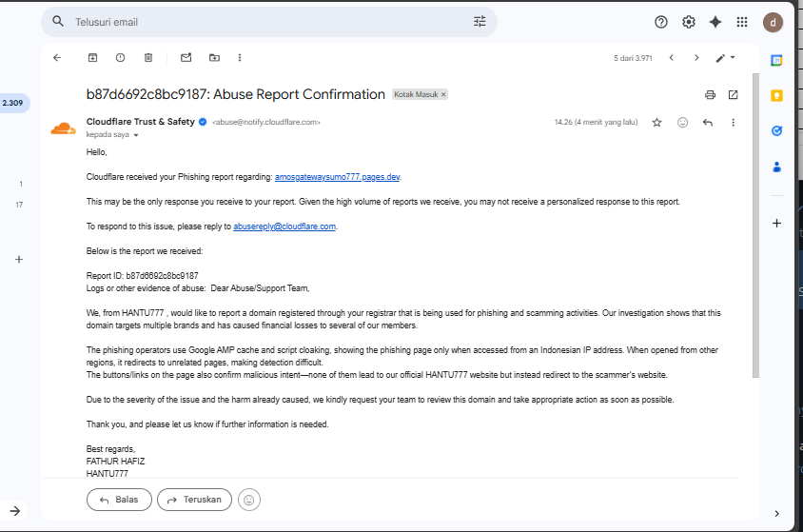
Task: Click the Teruskan forward button
Action: pos(195,500)
